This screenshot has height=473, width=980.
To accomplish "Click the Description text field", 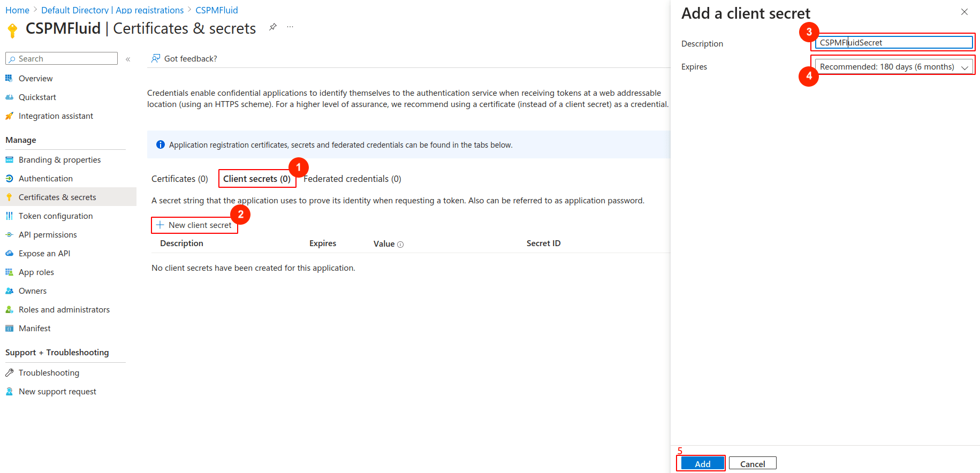I will 894,42.
